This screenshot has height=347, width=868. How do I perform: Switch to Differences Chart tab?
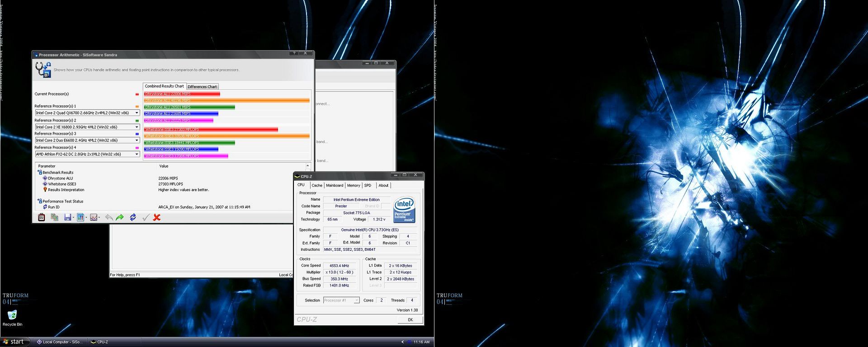click(202, 87)
